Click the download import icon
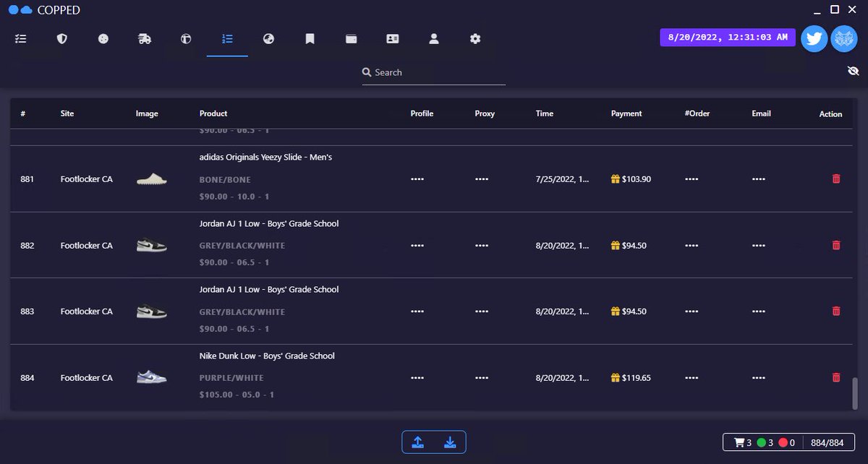Viewport: 868px width, 464px height. 450,442
